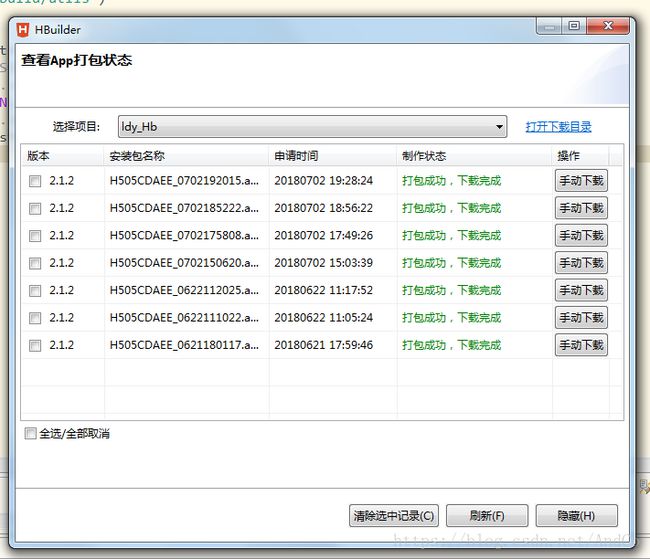The width and height of the screenshot is (650, 559).
Task: Select checkbox of H505CDAEE_0702175808 row
Action: point(35,236)
